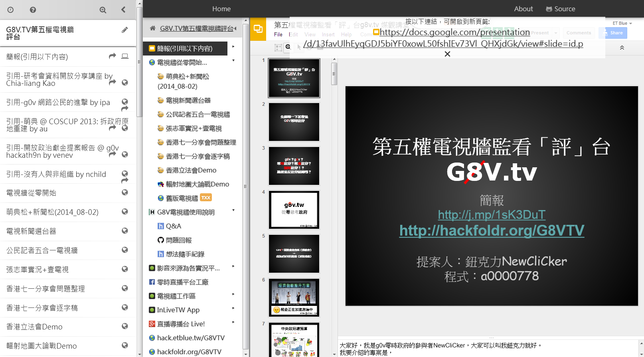Open the File menu in Slides
644x357 pixels.
tap(278, 34)
